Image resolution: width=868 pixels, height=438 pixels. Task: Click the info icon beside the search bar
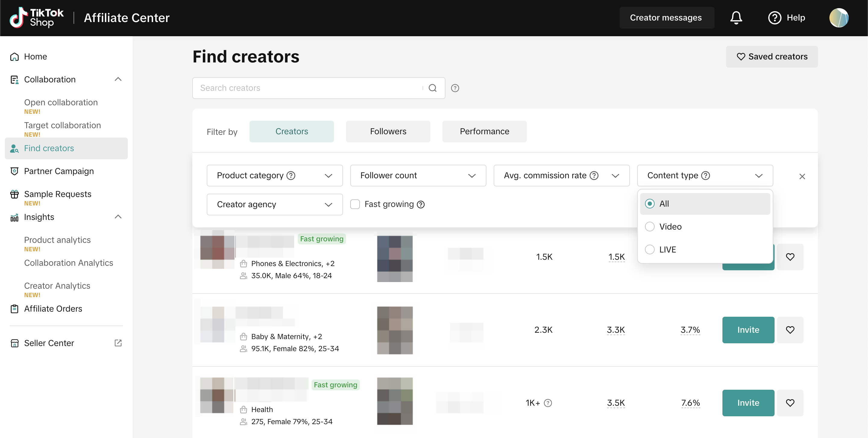455,88
